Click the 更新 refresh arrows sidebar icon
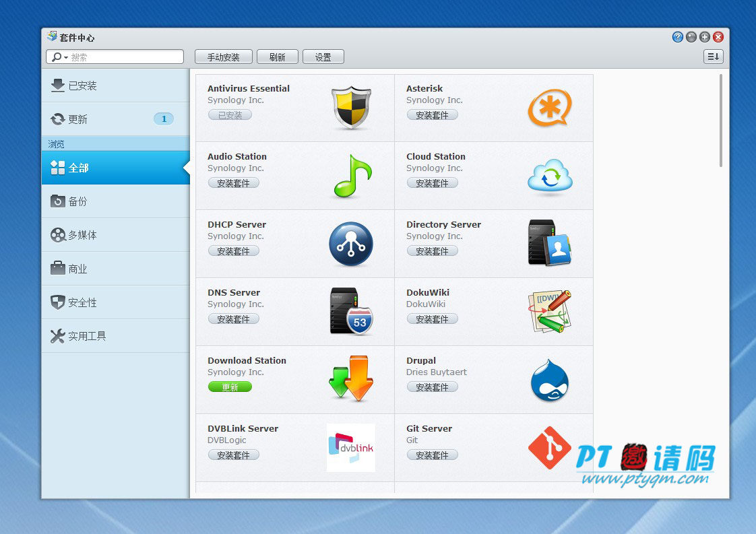 (x=58, y=119)
